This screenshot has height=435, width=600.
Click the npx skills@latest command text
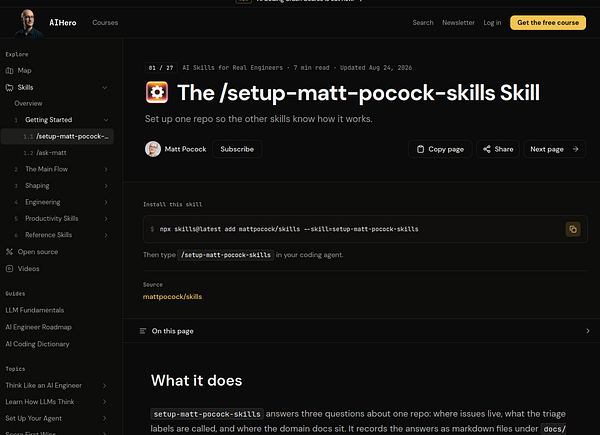click(x=289, y=229)
